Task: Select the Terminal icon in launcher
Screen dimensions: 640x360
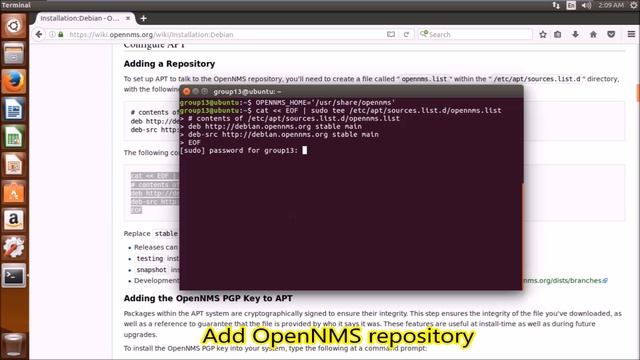Action: pos(13,276)
